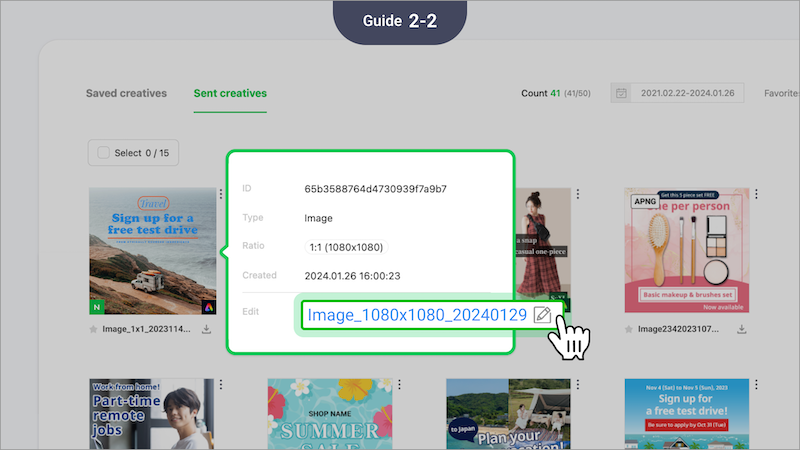
Task: Star the Image_1x1_2023114... creative as favorite
Action: point(93,329)
